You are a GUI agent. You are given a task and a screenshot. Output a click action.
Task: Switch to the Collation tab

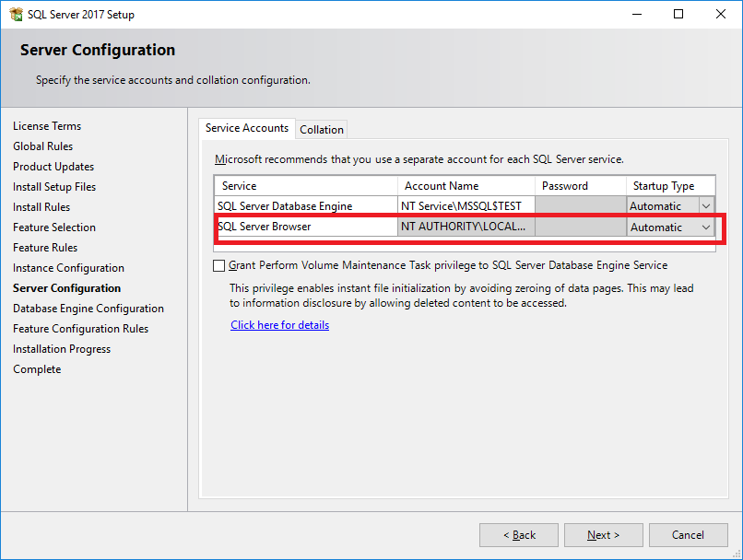(322, 130)
